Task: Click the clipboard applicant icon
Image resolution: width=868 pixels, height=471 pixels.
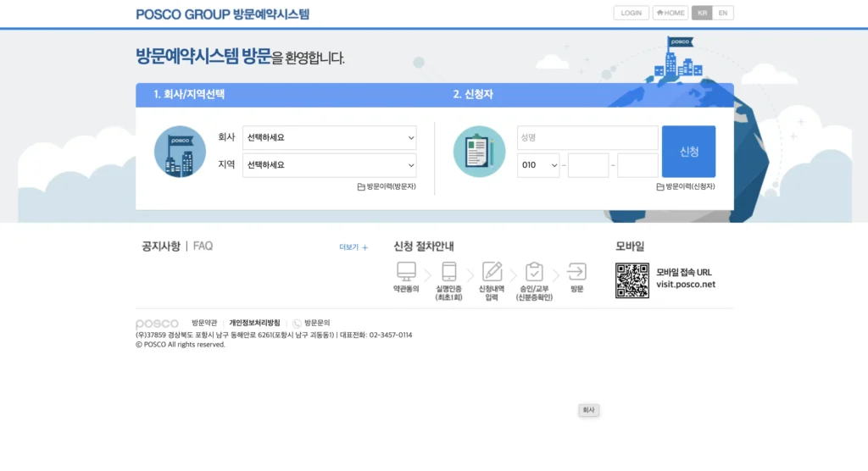Action: (x=480, y=151)
